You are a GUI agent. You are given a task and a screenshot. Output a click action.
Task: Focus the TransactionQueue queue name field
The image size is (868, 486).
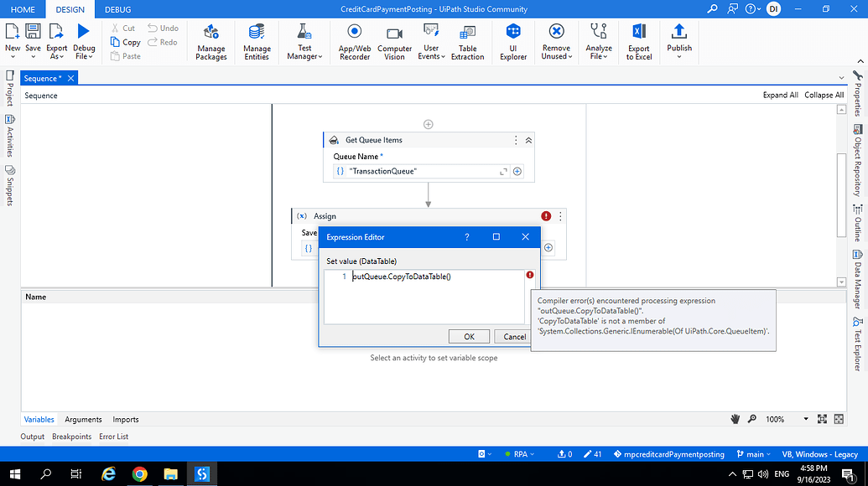point(419,170)
